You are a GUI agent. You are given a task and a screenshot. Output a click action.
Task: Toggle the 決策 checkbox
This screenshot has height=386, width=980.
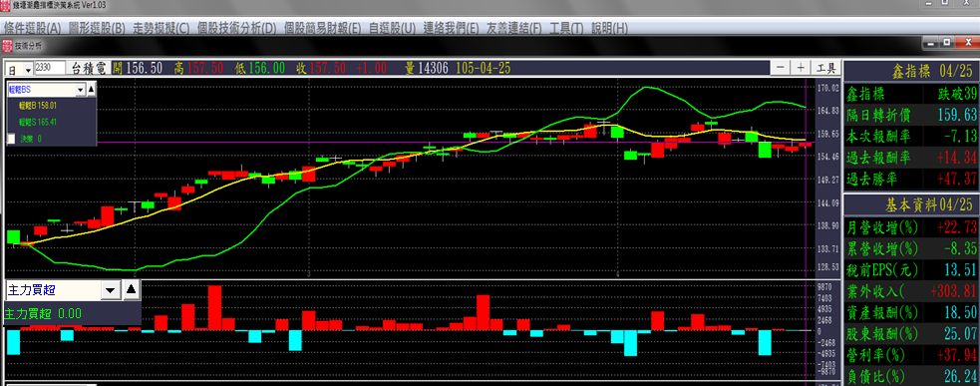pos(11,139)
